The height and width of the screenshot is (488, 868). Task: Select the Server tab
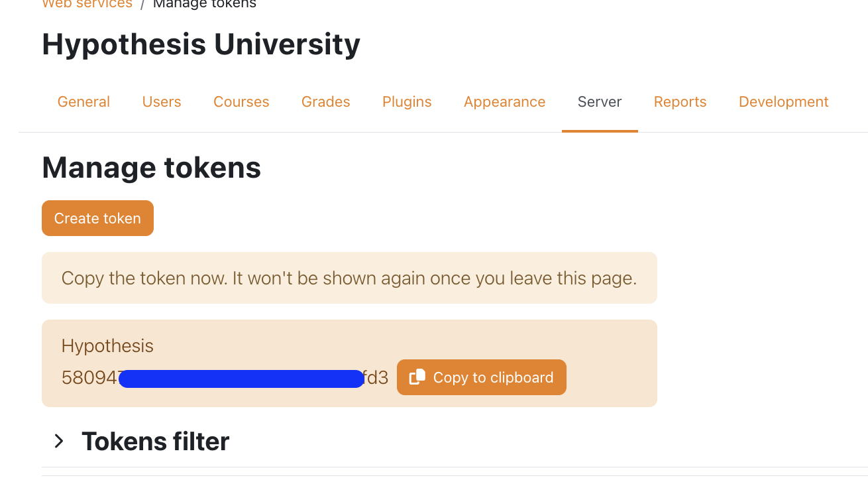[600, 102]
